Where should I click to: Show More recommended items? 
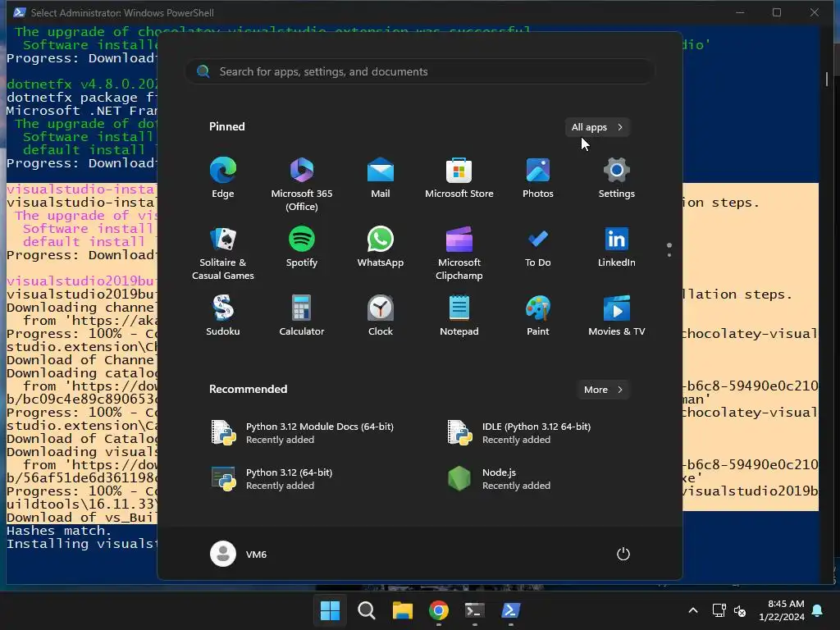[604, 390]
